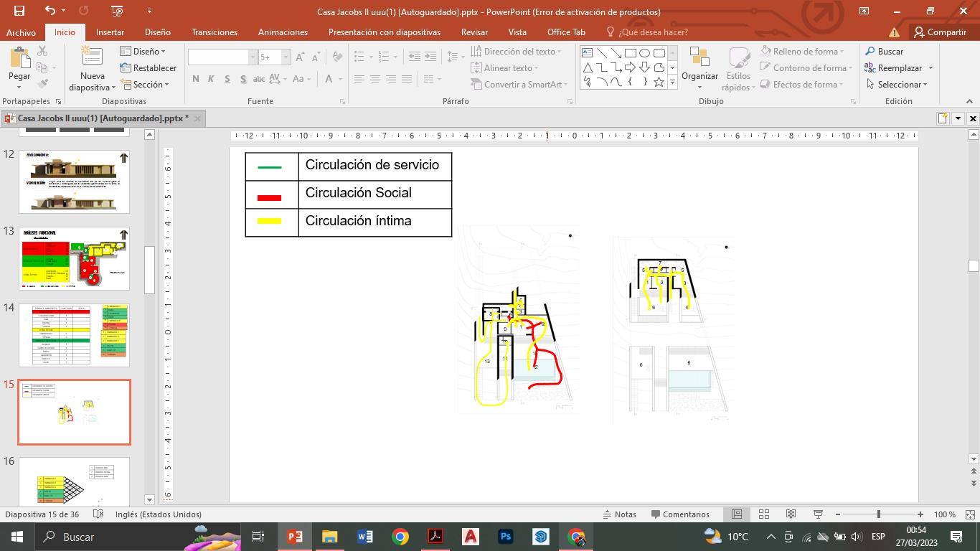Save the presentation using the Save icon
Image resolution: width=980 pixels, height=551 pixels.
(x=19, y=11)
